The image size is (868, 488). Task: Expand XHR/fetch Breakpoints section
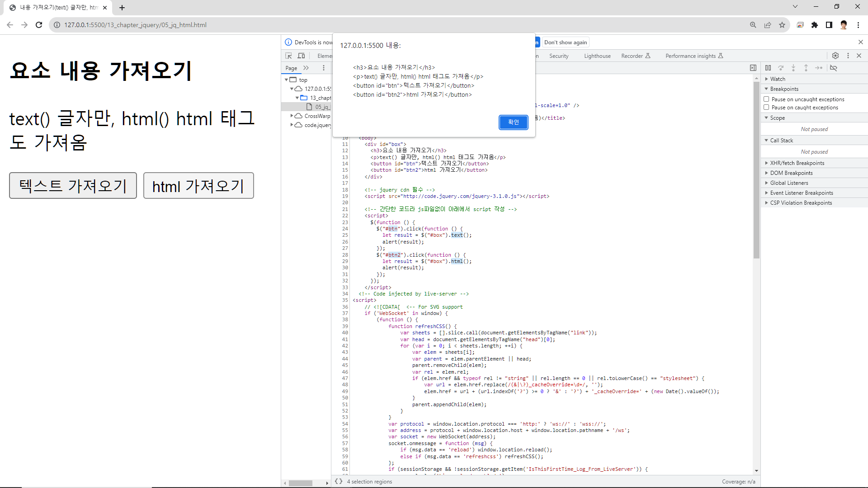pos(797,163)
